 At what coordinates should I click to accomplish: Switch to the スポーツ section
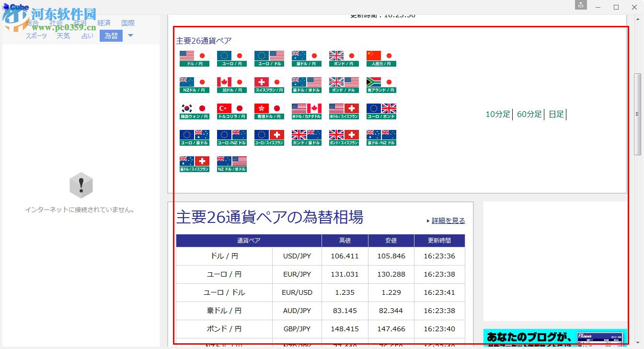coord(36,35)
